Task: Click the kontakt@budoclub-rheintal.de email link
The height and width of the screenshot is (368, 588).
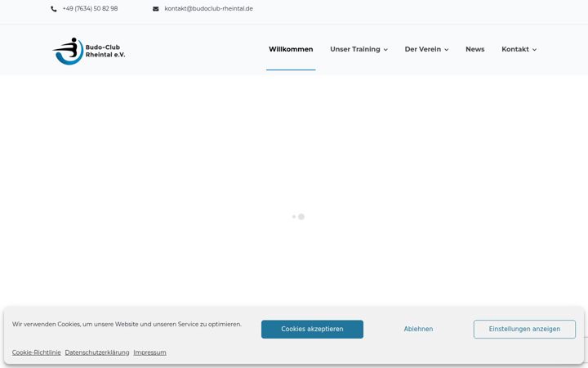Action: (x=208, y=9)
